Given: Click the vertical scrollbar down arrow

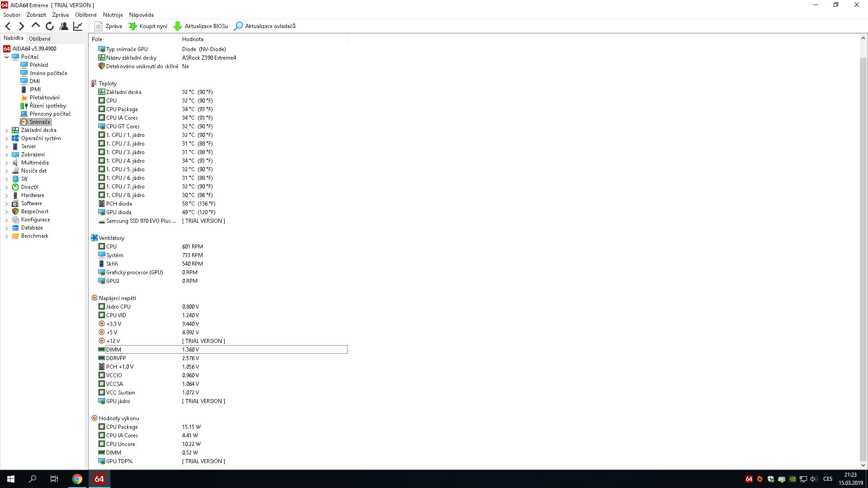Looking at the screenshot, I should (x=863, y=465).
